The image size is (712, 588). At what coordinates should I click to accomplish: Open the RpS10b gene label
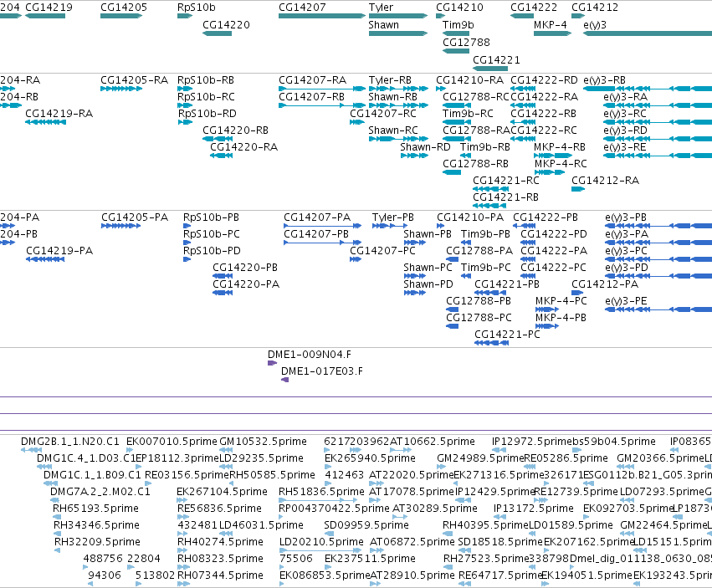tap(196, 8)
